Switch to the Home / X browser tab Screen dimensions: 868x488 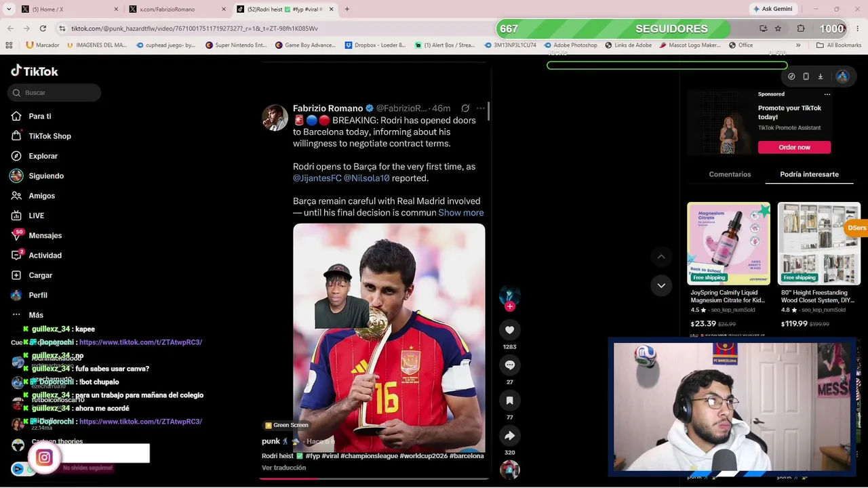68,9
